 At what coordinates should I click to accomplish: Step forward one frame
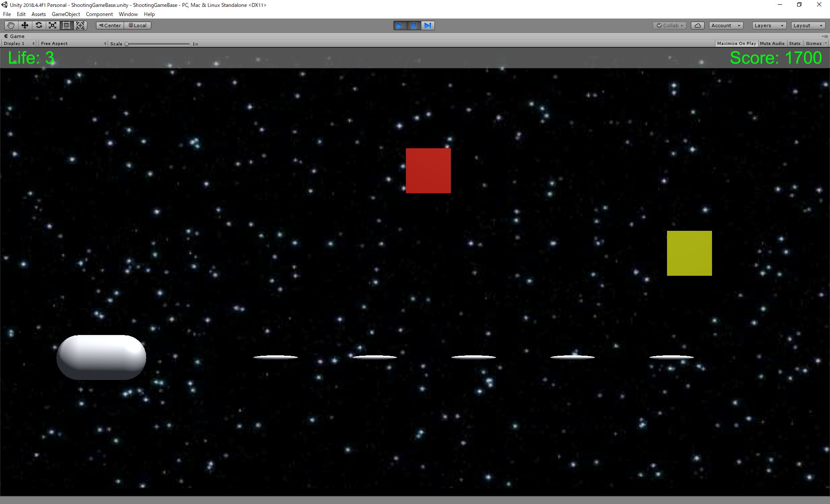[428, 26]
